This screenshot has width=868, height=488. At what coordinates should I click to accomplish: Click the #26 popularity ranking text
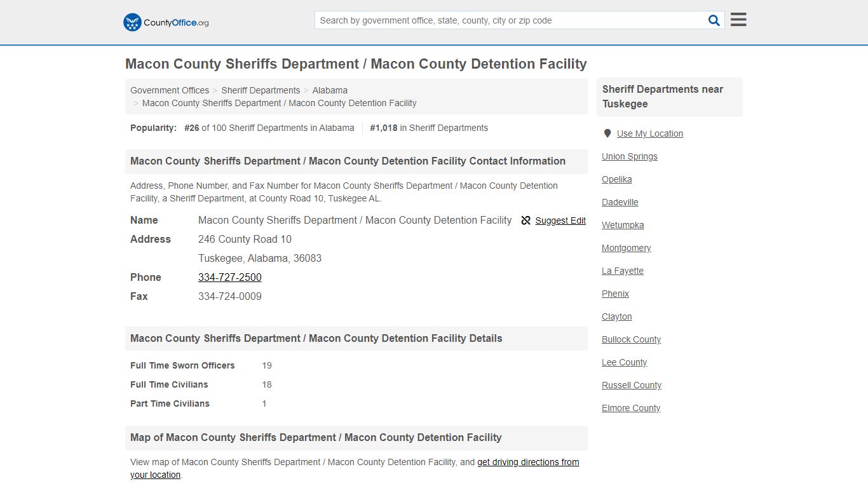(x=192, y=128)
